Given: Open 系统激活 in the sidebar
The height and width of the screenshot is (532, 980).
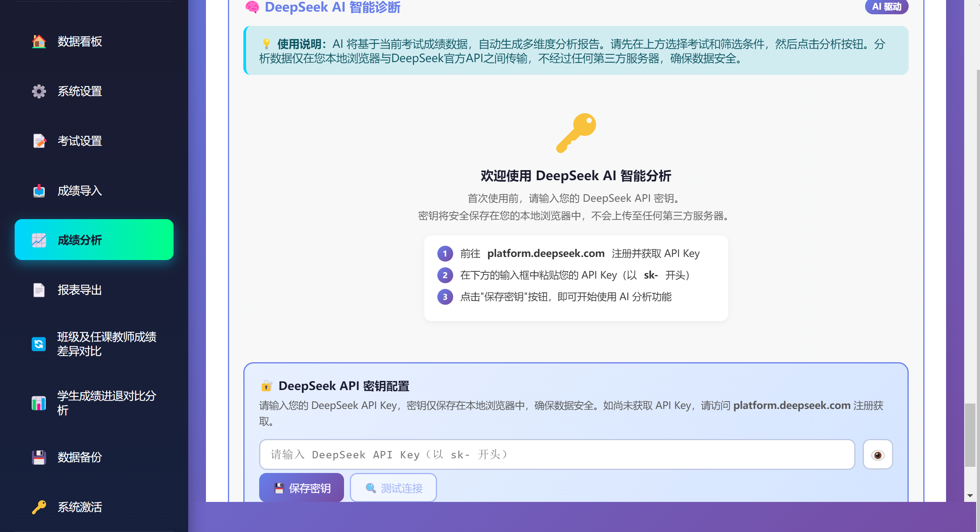Looking at the screenshot, I should coord(94,507).
